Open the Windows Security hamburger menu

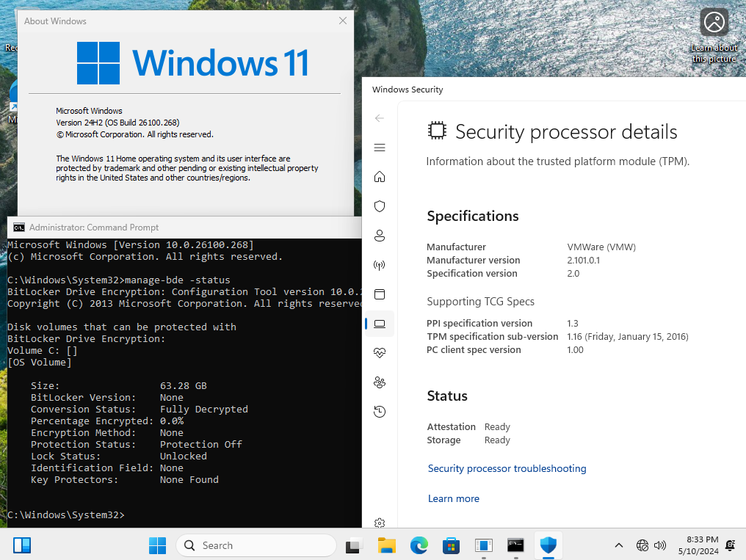point(379,148)
